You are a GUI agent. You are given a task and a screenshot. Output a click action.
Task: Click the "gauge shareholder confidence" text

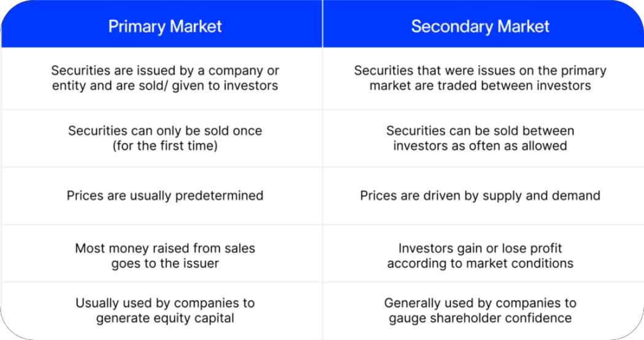pos(480,318)
